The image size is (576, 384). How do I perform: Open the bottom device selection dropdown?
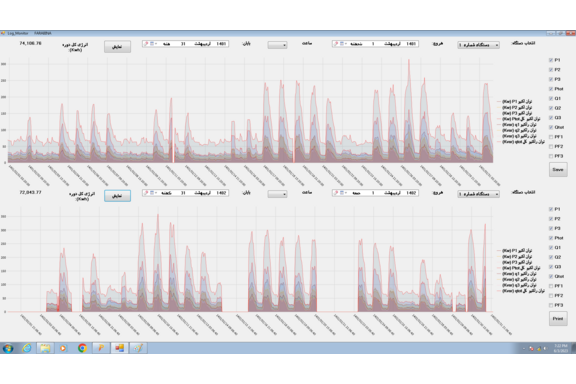(x=478, y=194)
